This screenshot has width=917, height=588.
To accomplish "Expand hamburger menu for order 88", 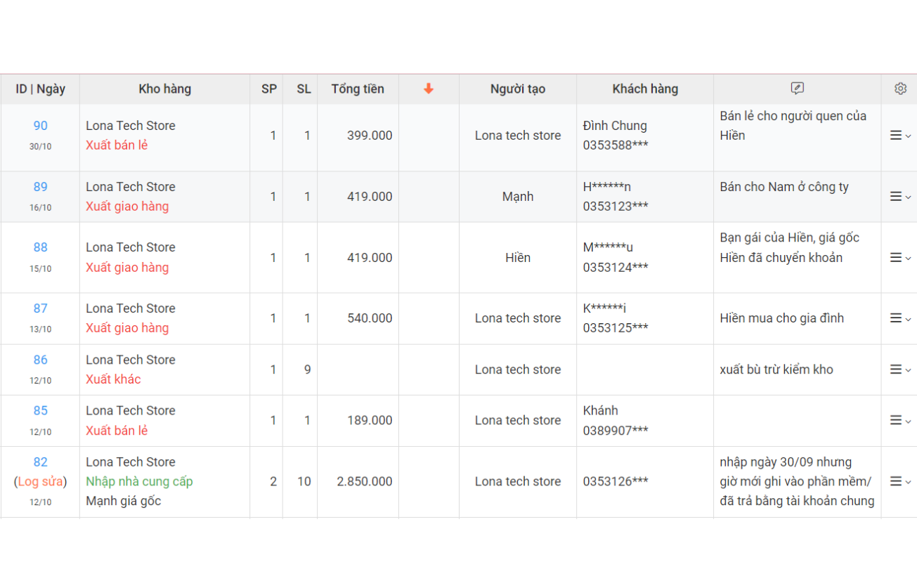I will tap(899, 258).
